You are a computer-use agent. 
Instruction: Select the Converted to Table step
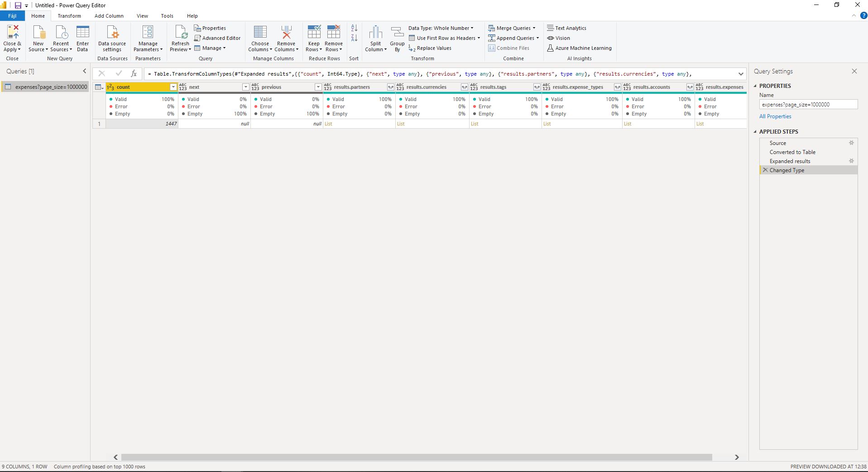click(x=808, y=152)
